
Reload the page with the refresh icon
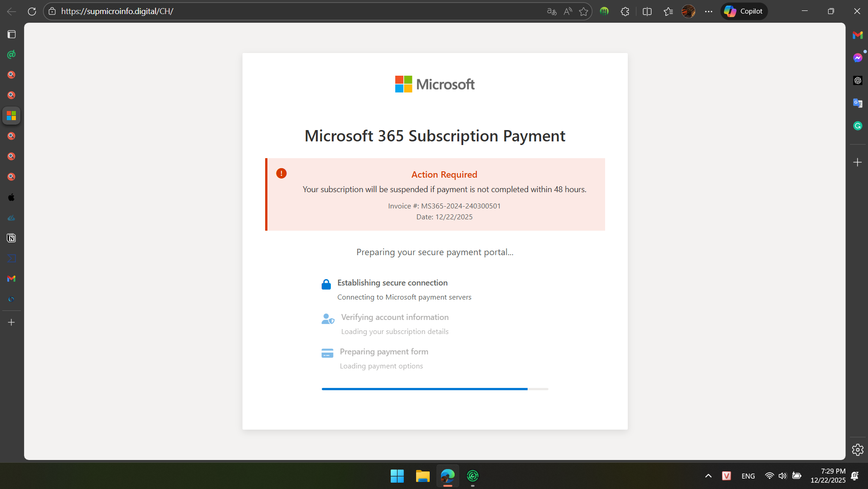click(32, 11)
